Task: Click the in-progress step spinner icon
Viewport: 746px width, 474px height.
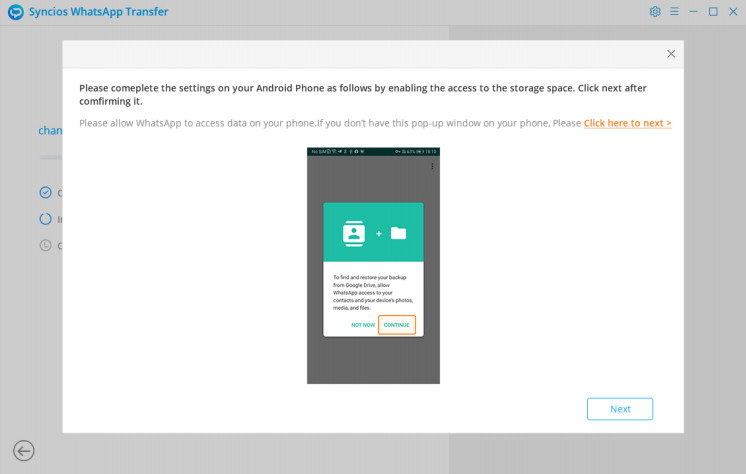Action: (45, 219)
